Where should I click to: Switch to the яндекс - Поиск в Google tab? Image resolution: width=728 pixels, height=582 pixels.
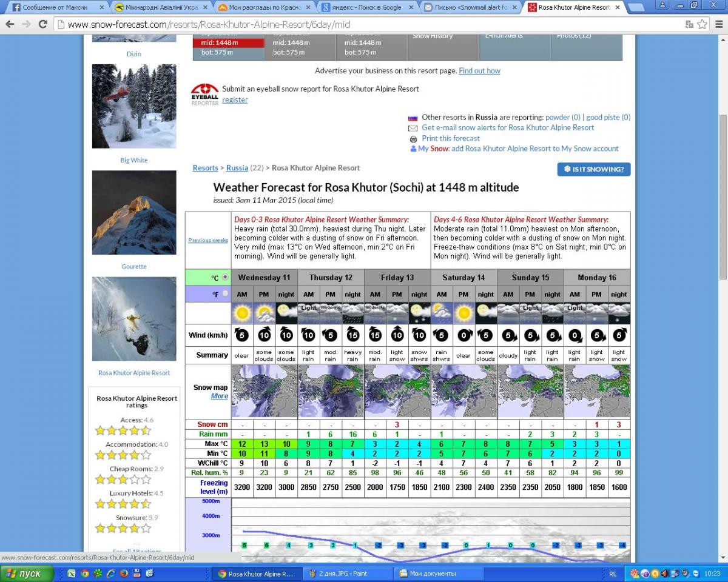coord(368,7)
